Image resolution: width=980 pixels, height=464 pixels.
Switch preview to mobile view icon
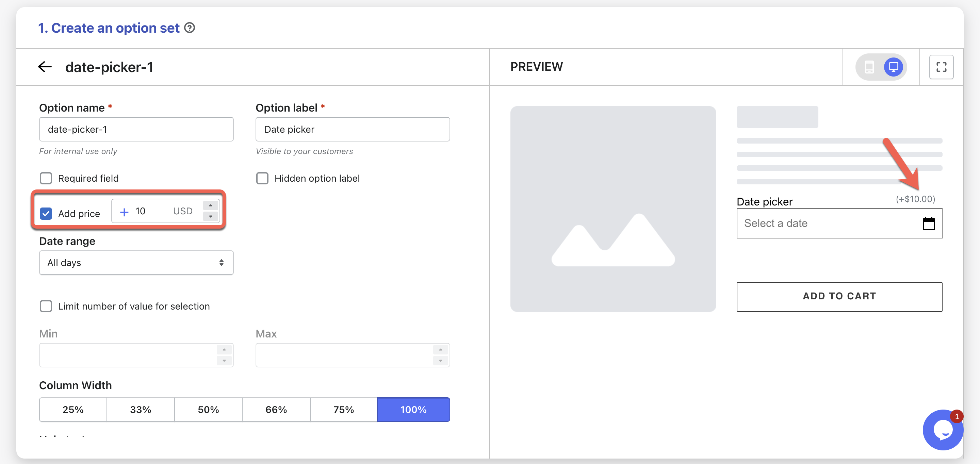click(869, 67)
